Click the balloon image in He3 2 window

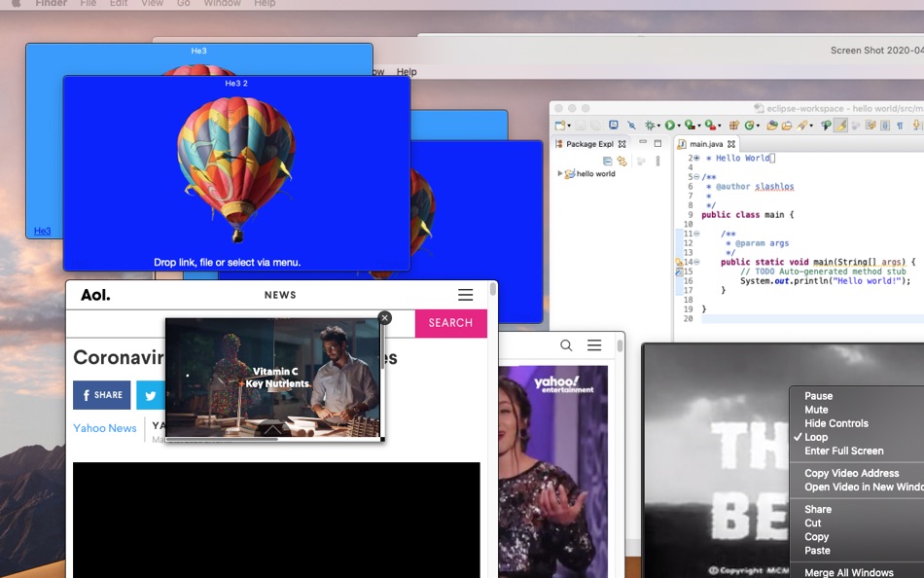pyautogui.click(x=235, y=168)
